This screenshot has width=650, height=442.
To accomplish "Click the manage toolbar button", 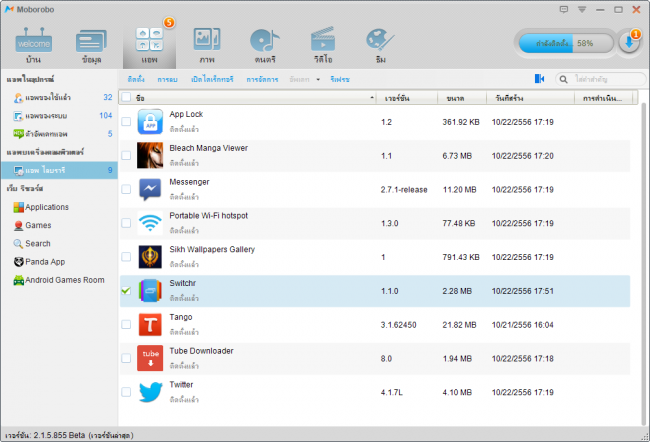I will (x=262, y=79).
